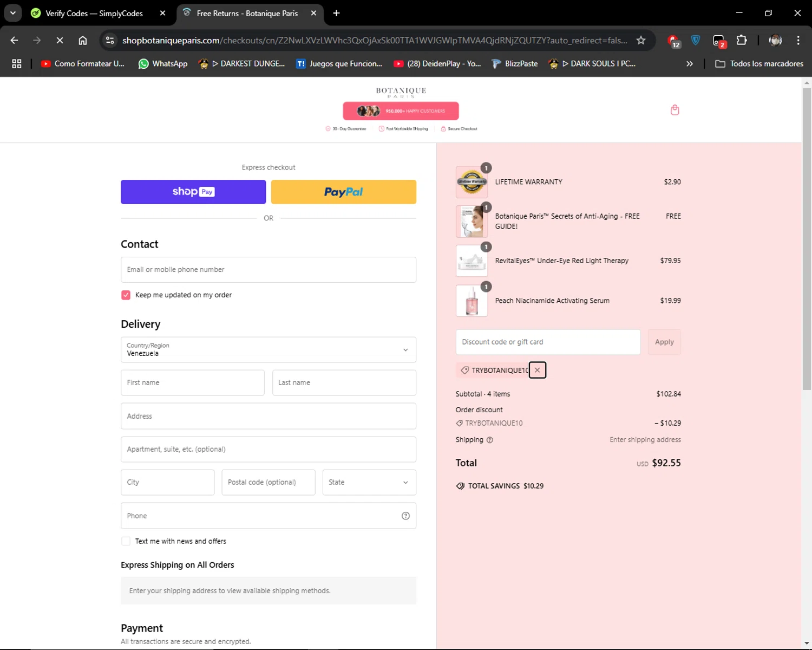Open the site information icon in address bar

click(110, 40)
